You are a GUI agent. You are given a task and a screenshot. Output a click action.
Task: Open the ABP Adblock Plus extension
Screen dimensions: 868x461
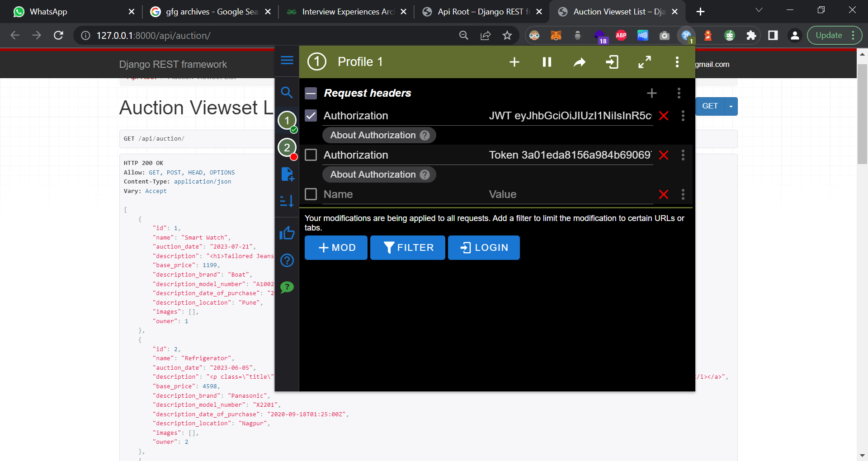621,35
